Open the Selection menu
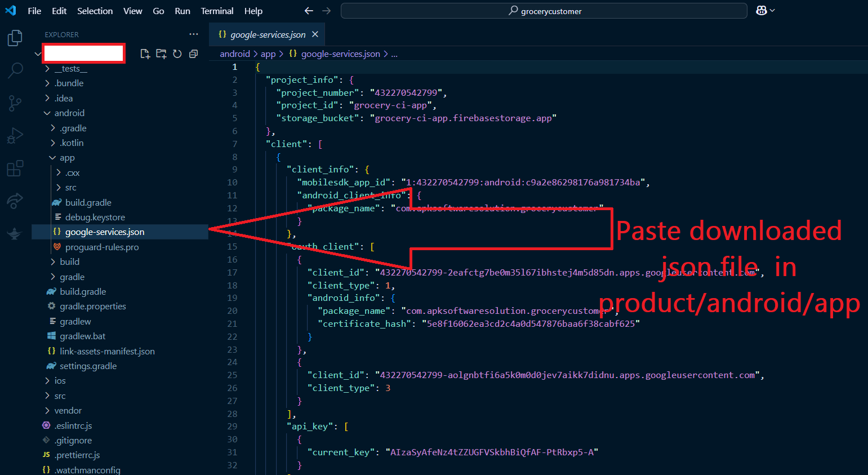 click(95, 11)
